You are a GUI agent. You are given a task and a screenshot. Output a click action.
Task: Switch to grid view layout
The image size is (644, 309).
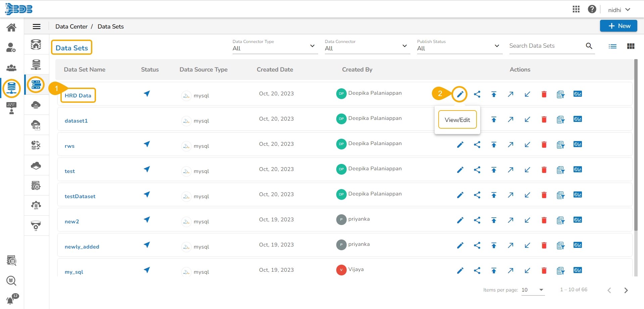coord(631,46)
